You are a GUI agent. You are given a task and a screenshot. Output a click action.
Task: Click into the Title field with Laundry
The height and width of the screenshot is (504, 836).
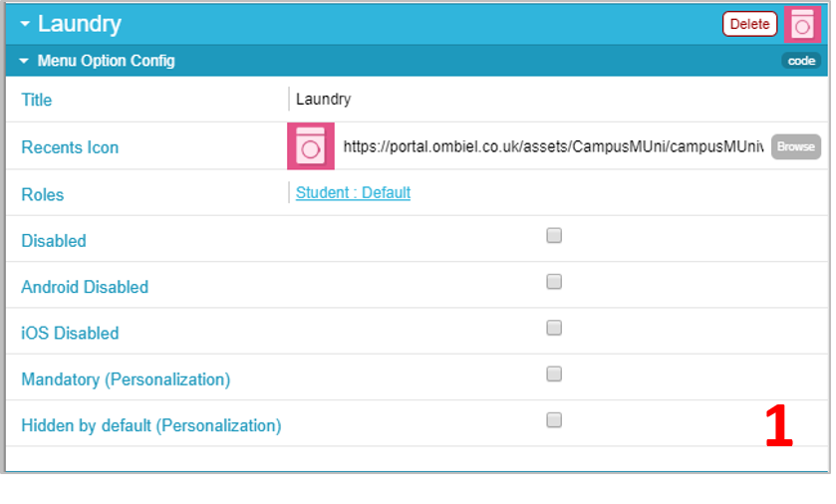[557, 99]
